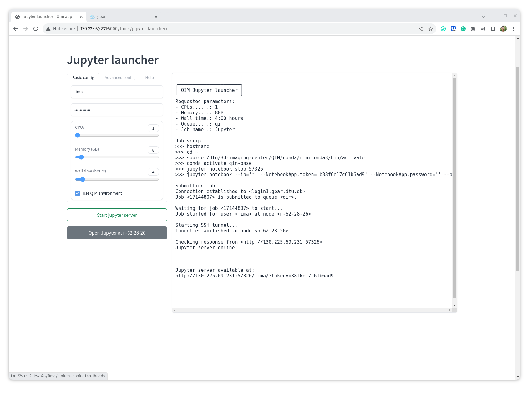Screen dimensions: 532x393
Task: Click the Jupyter server URL with token
Action: (x=255, y=276)
